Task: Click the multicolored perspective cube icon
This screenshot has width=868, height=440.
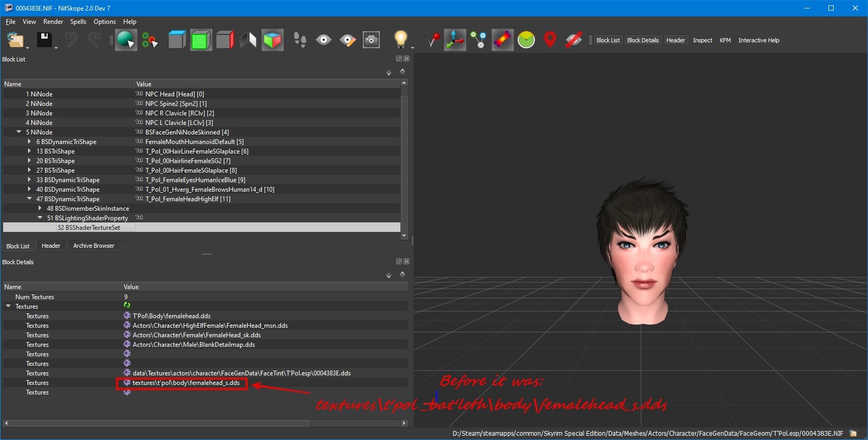Action: click(272, 40)
